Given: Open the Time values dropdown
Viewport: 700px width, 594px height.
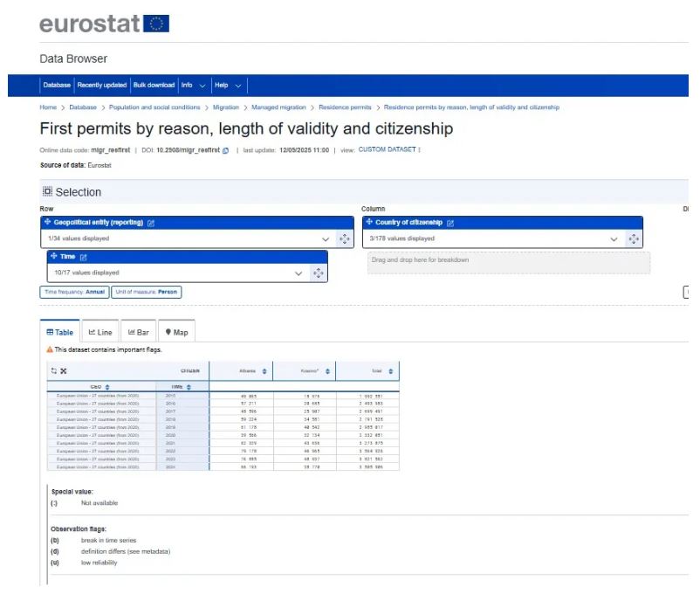Looking at the screenshot, I should point(299,273).
